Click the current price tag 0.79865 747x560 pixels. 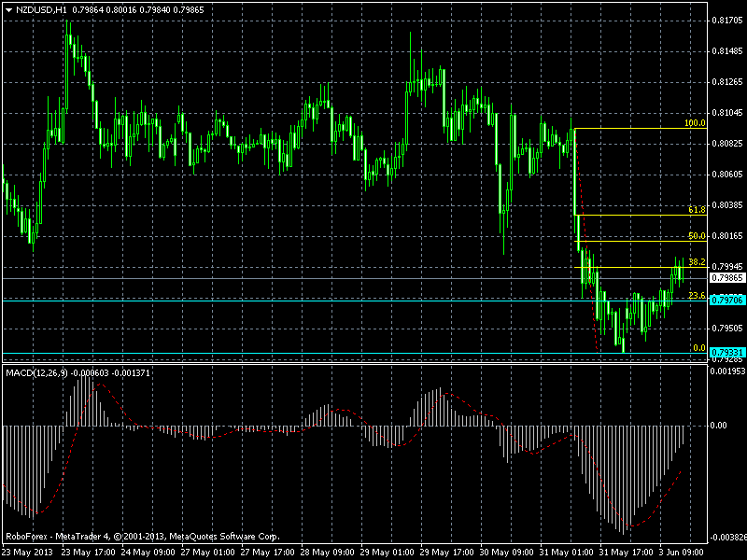[727, 277]
